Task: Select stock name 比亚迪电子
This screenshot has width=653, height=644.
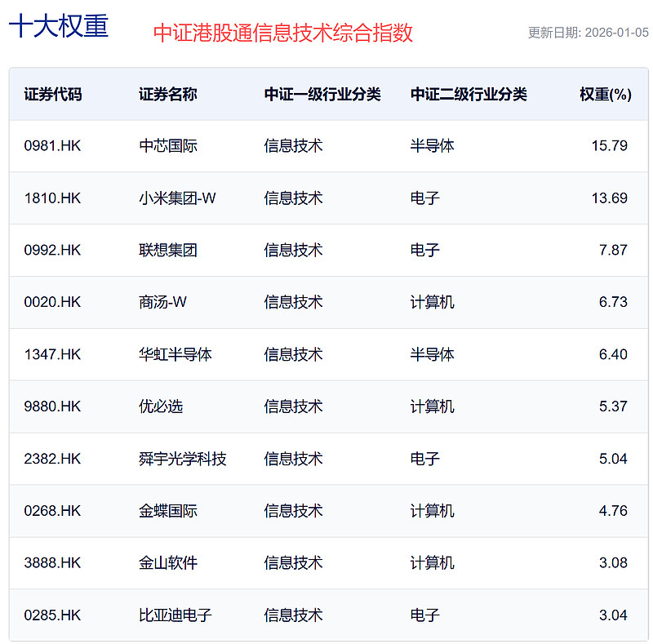Action: [x=175, y=615]
